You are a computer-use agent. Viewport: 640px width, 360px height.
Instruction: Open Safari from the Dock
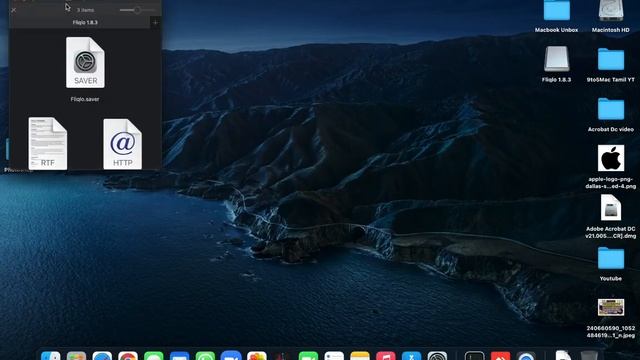point(102,356)
